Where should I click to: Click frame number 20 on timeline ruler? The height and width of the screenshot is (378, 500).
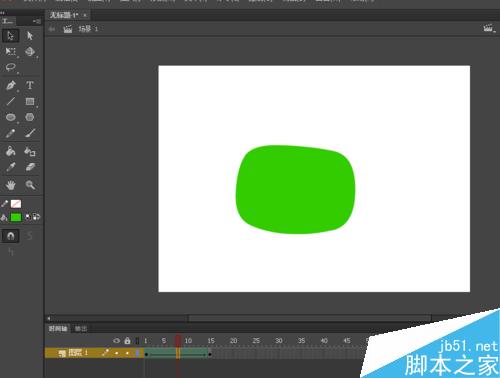click(233, 341)
